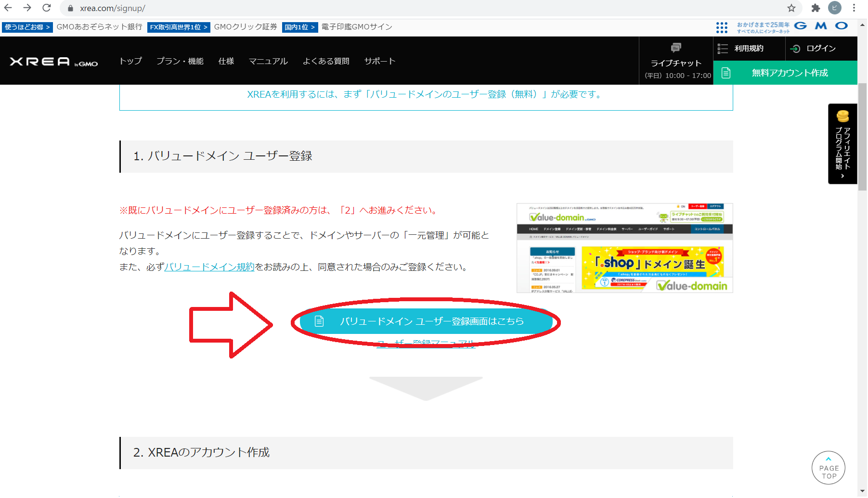Click the ログイン arrow icon
868x498 pixels.
click(795, 49)
